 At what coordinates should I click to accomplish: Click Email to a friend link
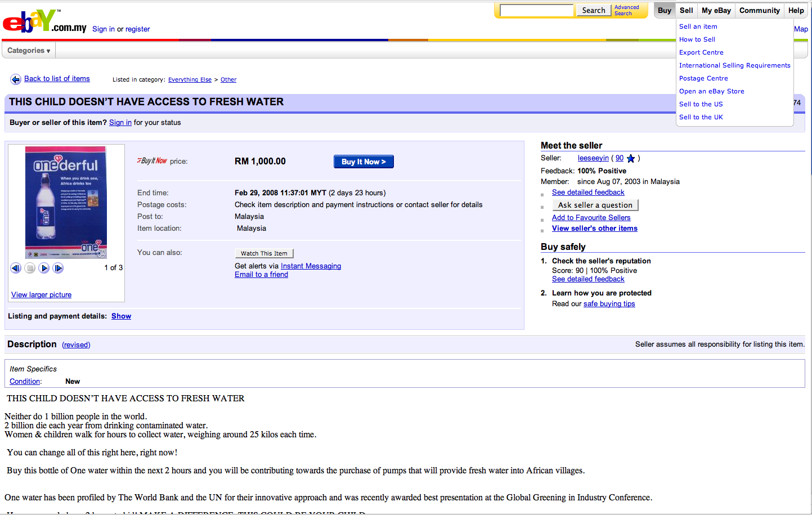(261, 275)
